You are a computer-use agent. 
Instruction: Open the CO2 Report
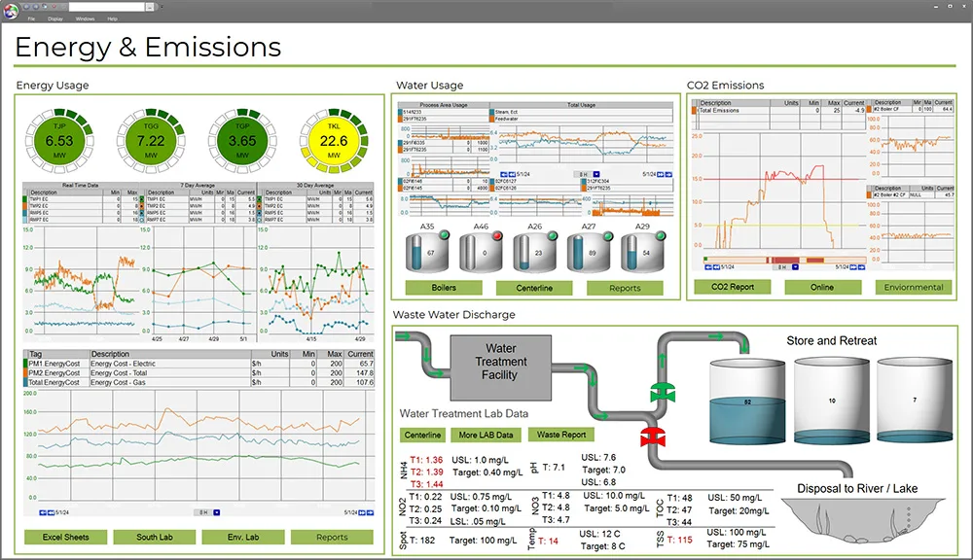pos(732,287)
